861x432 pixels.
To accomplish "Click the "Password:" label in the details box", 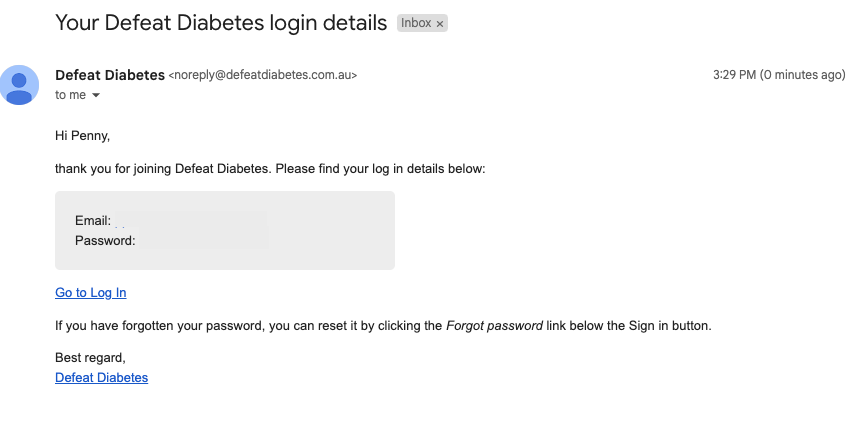I will [x=105, y=240].
